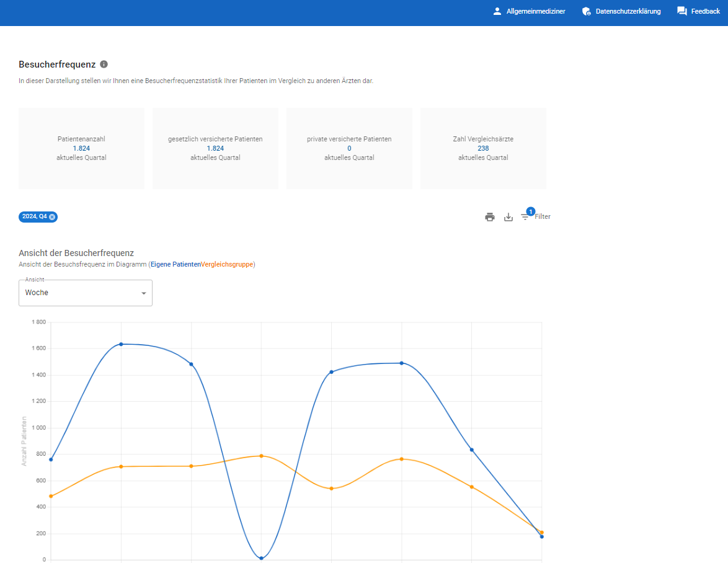Image resolution: width=728 pixels, height=563 pixels.
Task: Click the highest orange data point
Action: pos(261,456)
